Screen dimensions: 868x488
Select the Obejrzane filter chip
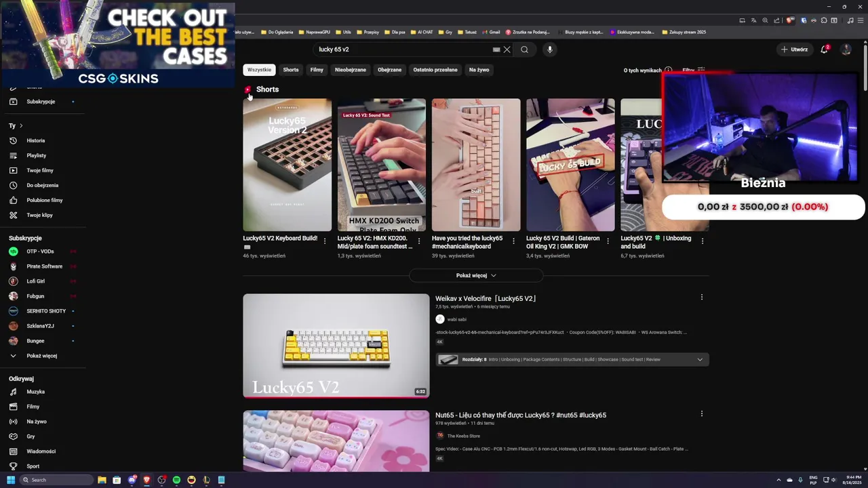pos(389,70)
